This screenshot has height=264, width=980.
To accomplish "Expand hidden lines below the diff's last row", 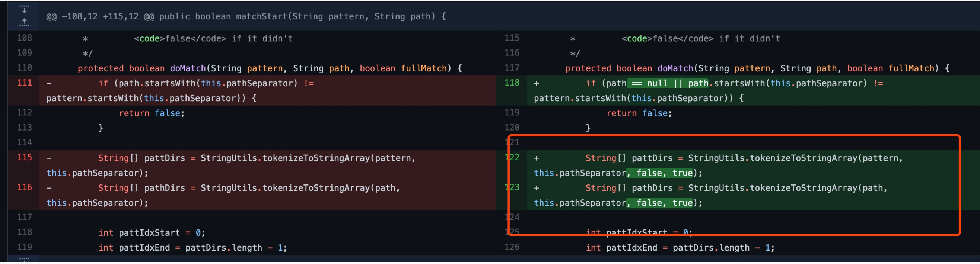I will 24,260.
